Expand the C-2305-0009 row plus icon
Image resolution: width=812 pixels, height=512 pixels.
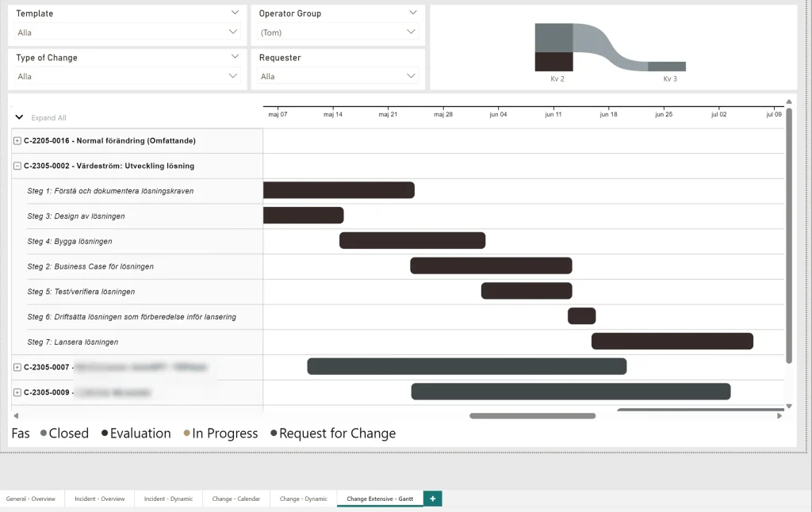point(17,392)
